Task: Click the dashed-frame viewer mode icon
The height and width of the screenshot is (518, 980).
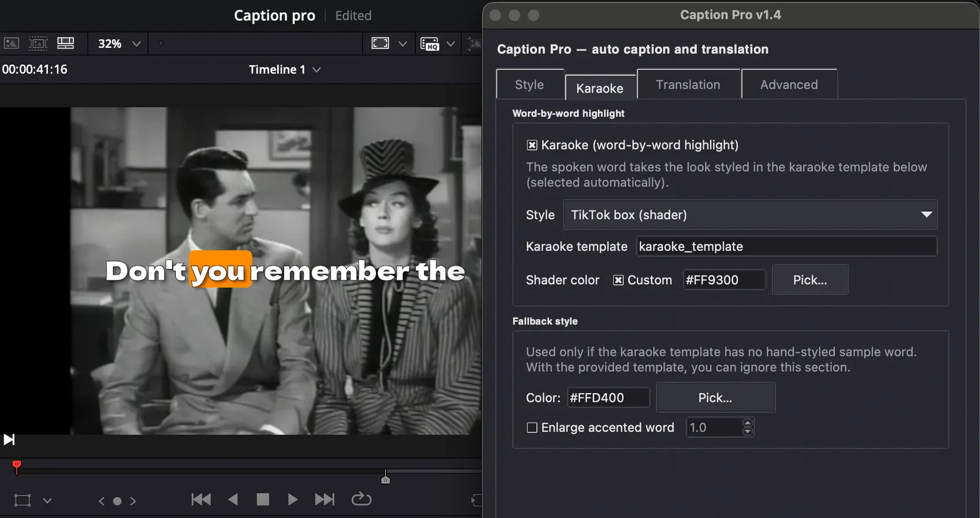Action: (x=38, y=43)
